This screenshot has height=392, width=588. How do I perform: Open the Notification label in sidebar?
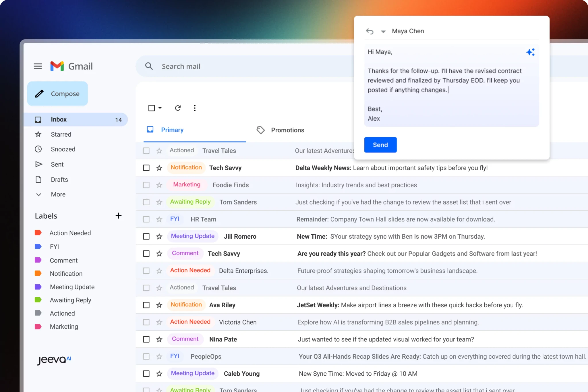(x=66, y=274)
